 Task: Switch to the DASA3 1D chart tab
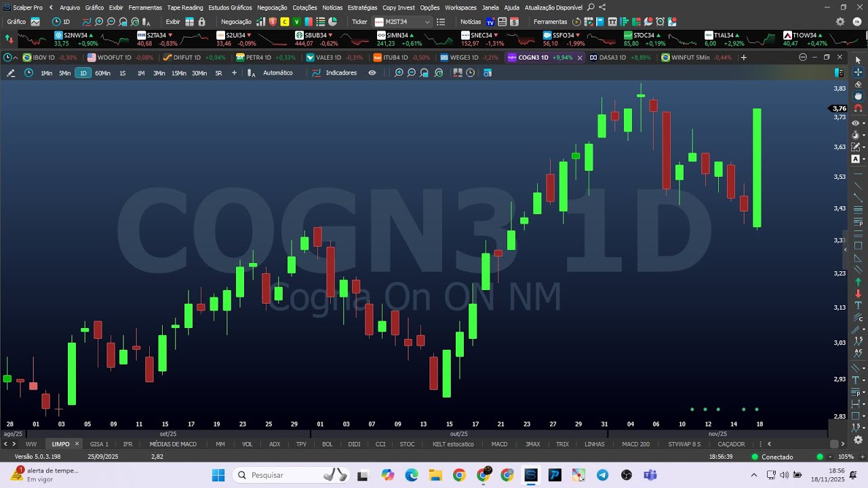[x=620, y=58]
